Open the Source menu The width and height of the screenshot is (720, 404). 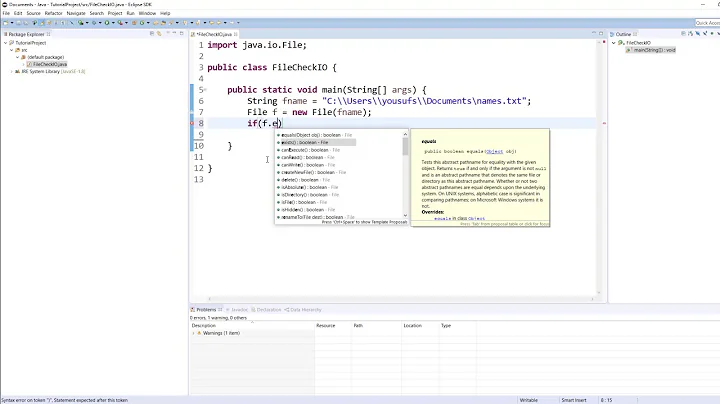tap(33, 13)
